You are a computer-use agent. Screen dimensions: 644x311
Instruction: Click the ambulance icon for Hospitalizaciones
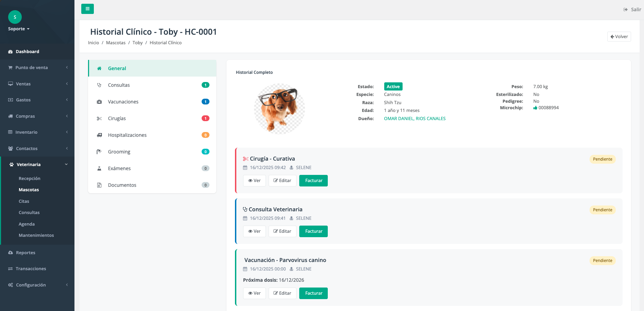coord(99,135)
